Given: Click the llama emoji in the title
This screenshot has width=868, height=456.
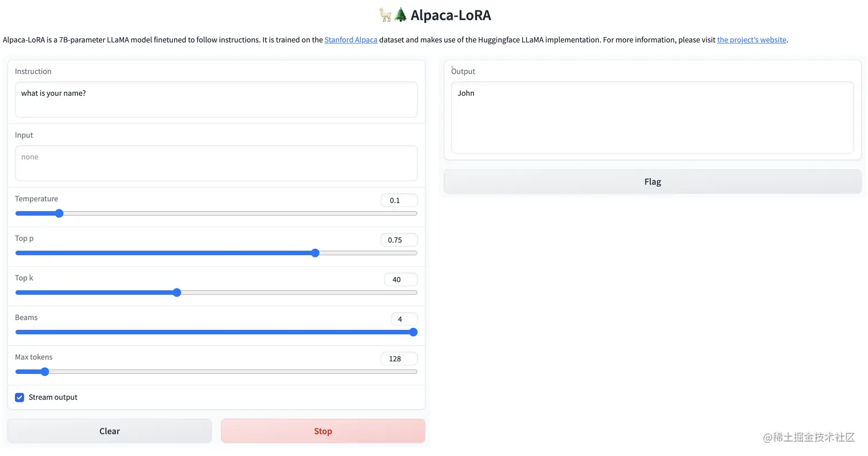Looking at the screenshot, I should pyautogui.click(x=386, y=15).
